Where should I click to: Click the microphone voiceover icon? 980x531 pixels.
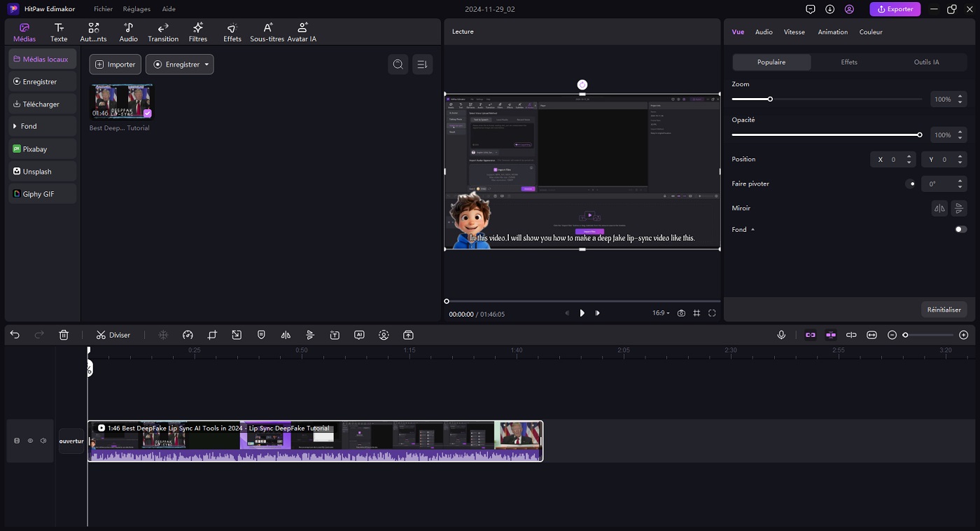pyautogui.click(x=781, y=335)
